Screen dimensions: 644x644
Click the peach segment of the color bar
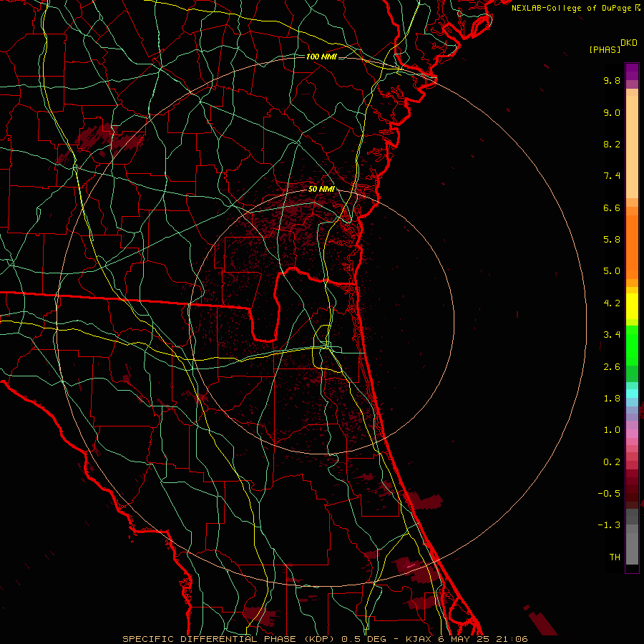(x=632, y=144)
